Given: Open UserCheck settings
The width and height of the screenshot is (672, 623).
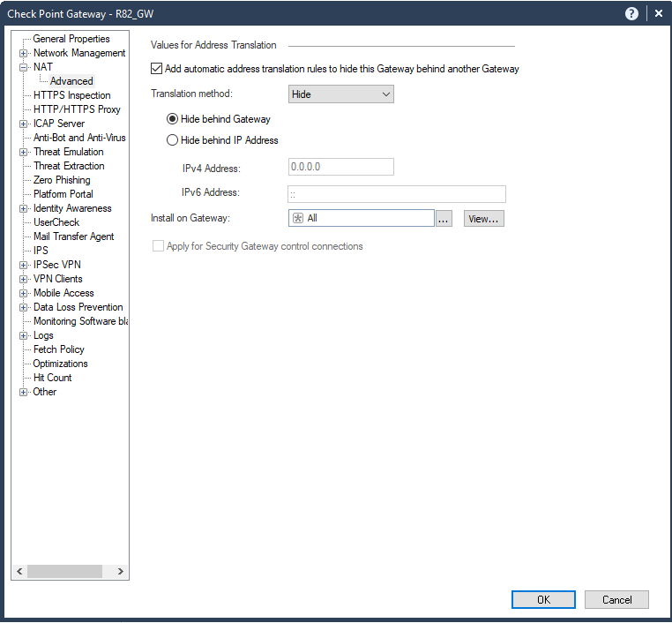Looking at the screenshot, I should click(x=56, y=222).
